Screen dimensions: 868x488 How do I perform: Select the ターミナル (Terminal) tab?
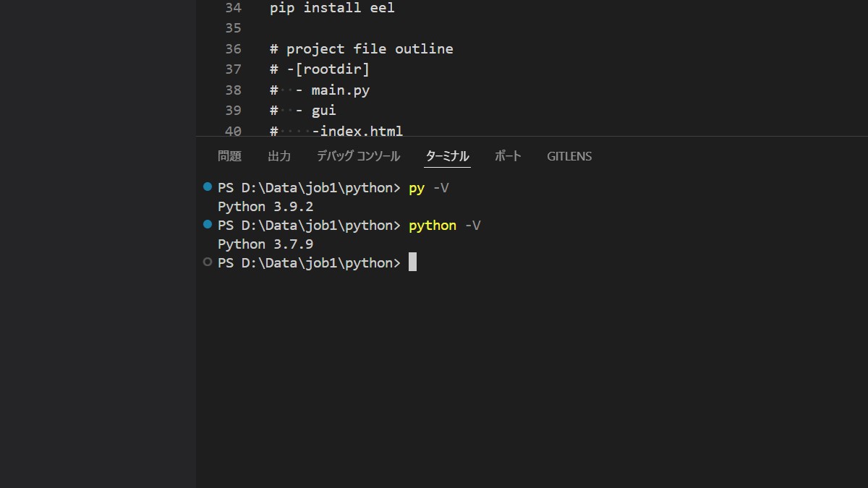pyautogui.click(x=448, y=156)
